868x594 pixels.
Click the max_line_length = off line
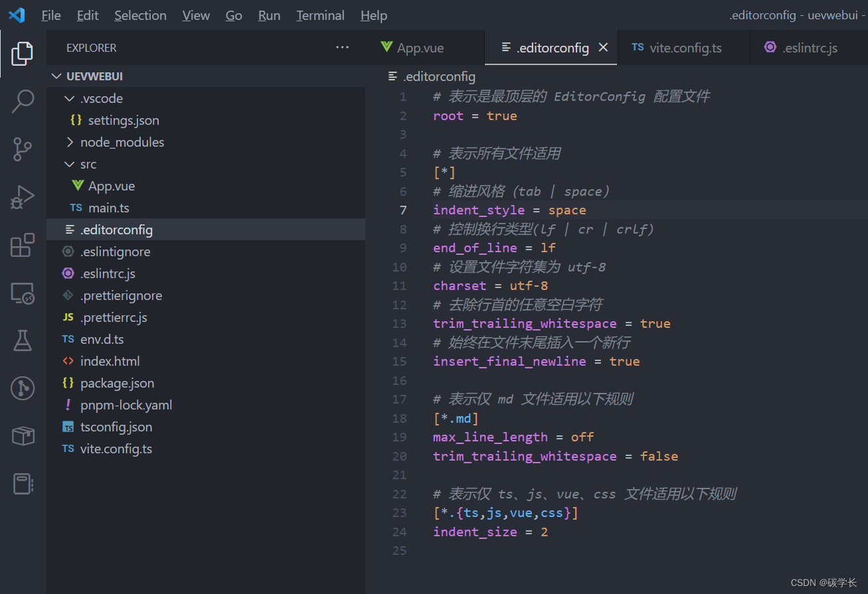(x=513, y=437)
